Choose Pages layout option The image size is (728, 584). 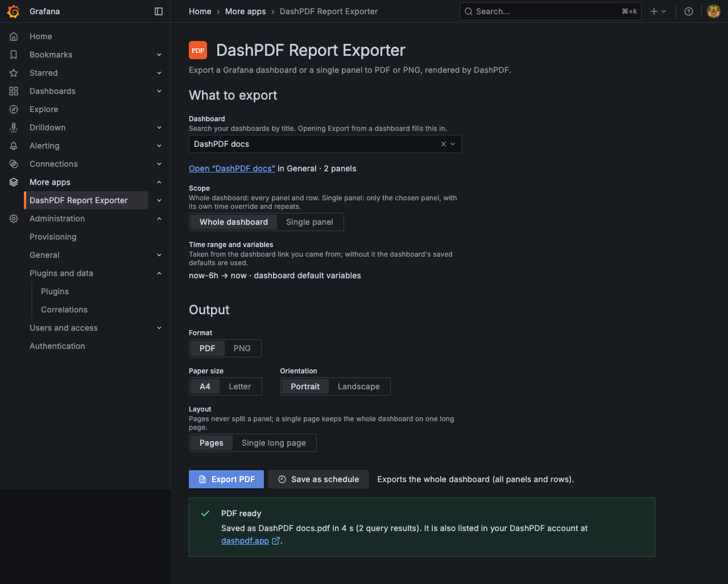(212, 443)
